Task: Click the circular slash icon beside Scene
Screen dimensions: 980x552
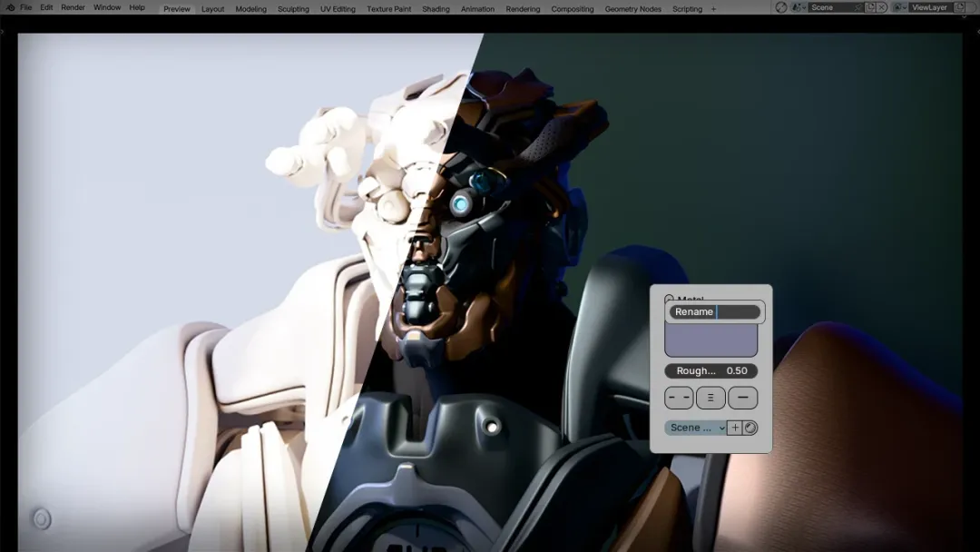Action: click(x=780, y=7)
